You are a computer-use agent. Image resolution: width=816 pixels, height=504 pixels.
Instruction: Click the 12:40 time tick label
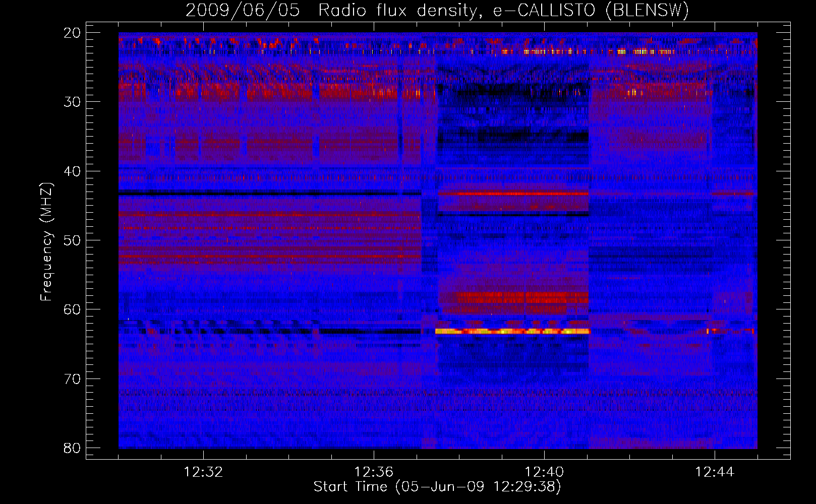pyautogui.click(x=544, y=472)
